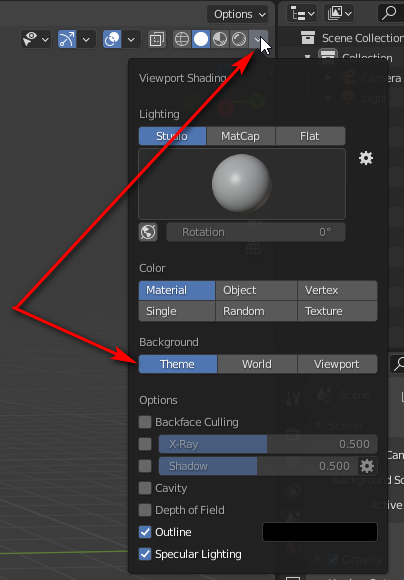Open the gizmos dropdown arrow

(86, 39)
